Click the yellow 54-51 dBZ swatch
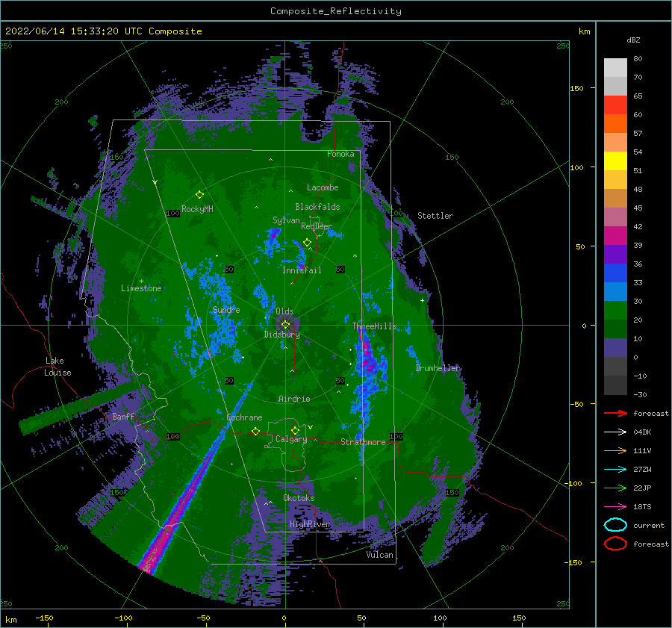Viewport: 672px width, 628px height. 615,161
